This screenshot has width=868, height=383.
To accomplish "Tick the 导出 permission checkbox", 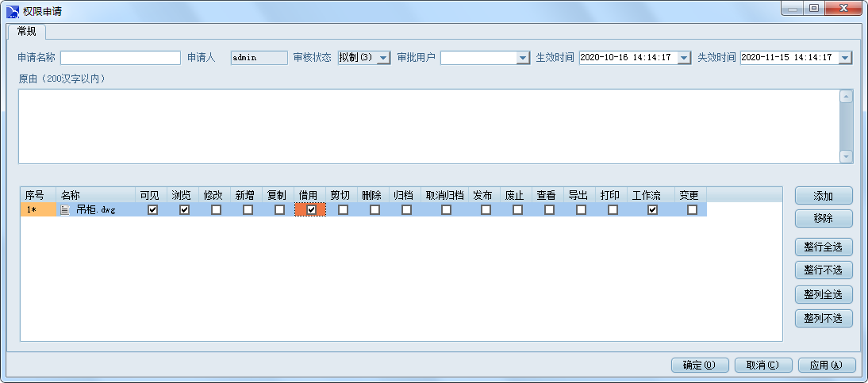I will click(581, 210).
